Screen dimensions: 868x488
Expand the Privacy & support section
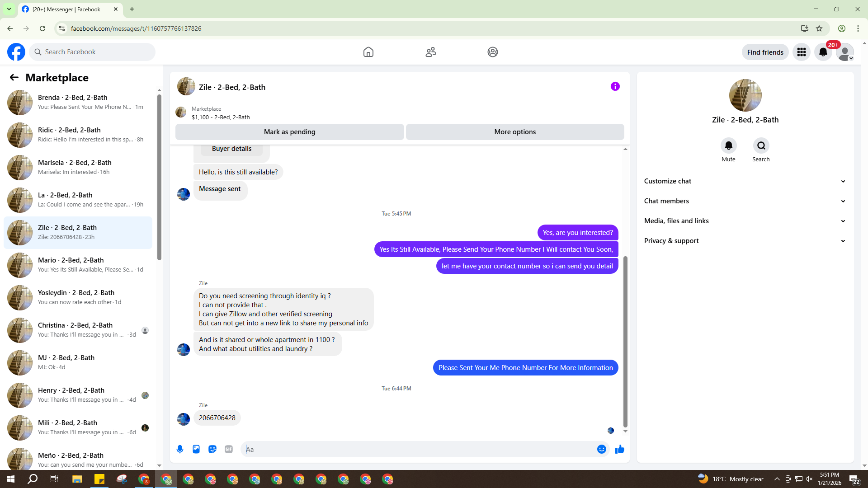point(745,241)
